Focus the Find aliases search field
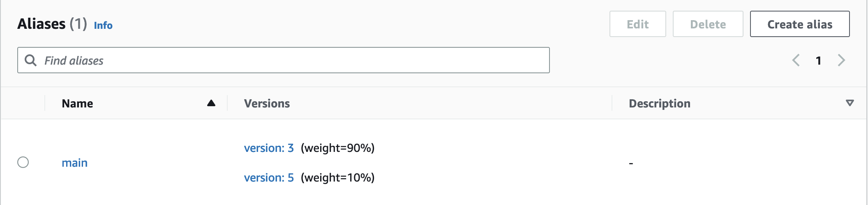Image resolution: width=868 pixels, height=205 pixels. click(x=288, y=61)
